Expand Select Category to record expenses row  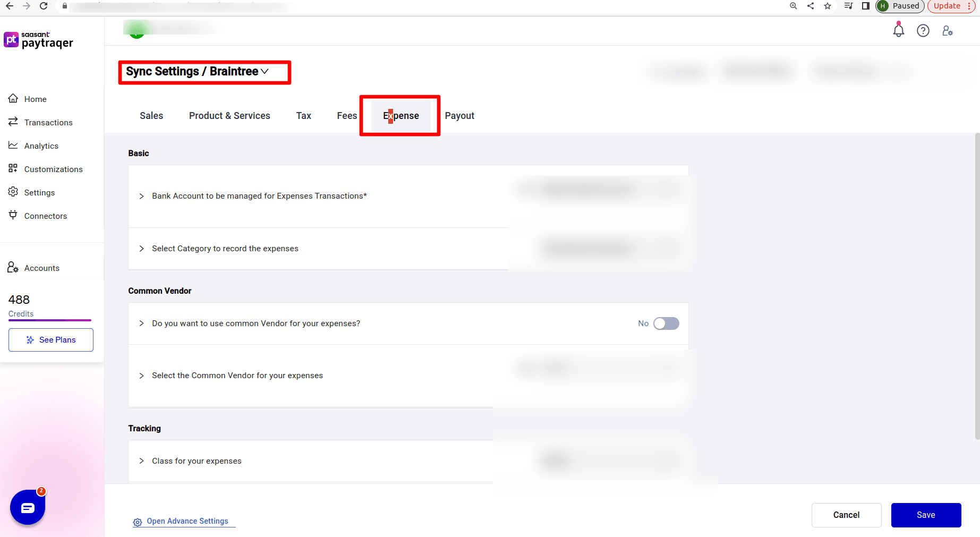point(142,249)
